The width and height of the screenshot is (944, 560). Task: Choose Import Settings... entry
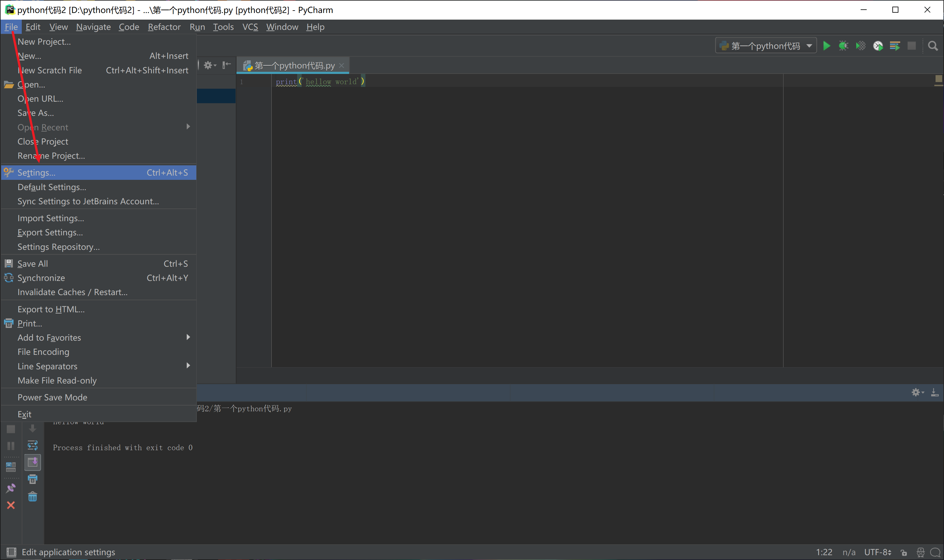(x=99, y=218)
